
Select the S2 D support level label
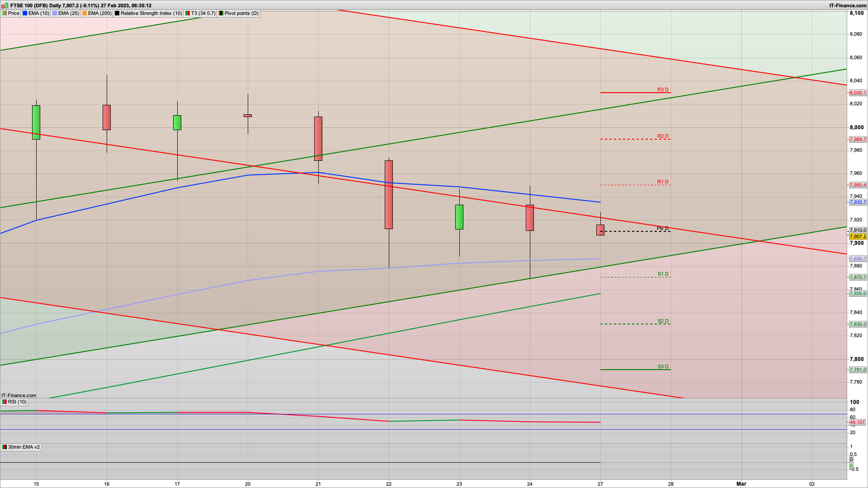pyautogui.click(x=663, y=321)
